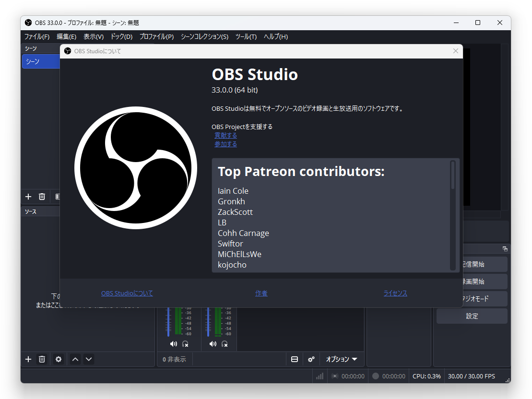Show the 作者 authors section
The width and height of the screenshot is (532, 399).
click(x=261, y=293)
